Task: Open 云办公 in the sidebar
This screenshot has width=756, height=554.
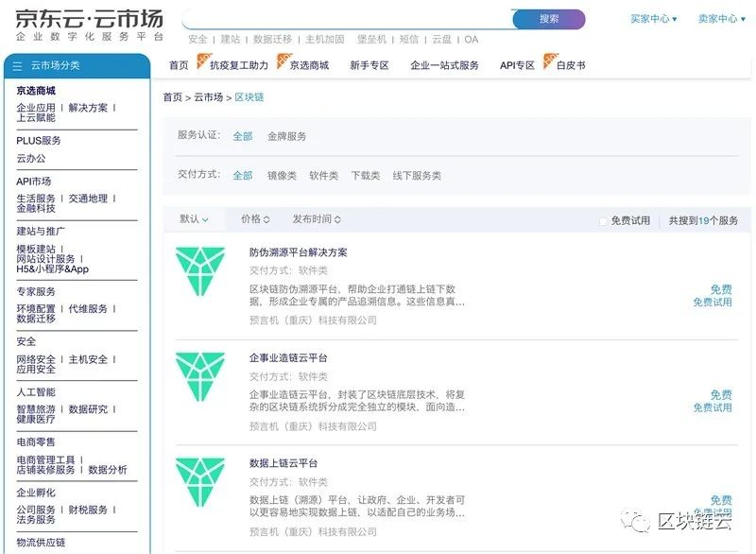Action: click(x=31, y=158)
